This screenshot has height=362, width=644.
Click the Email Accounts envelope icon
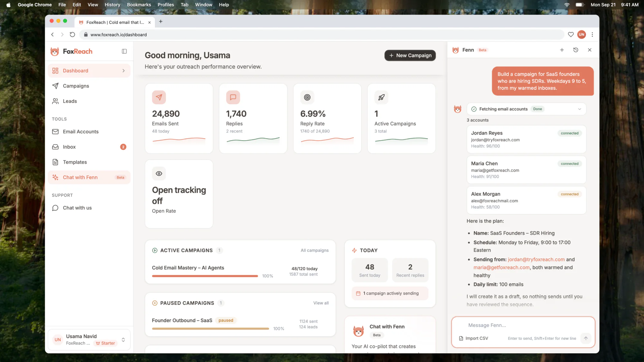tap(55, 132)
